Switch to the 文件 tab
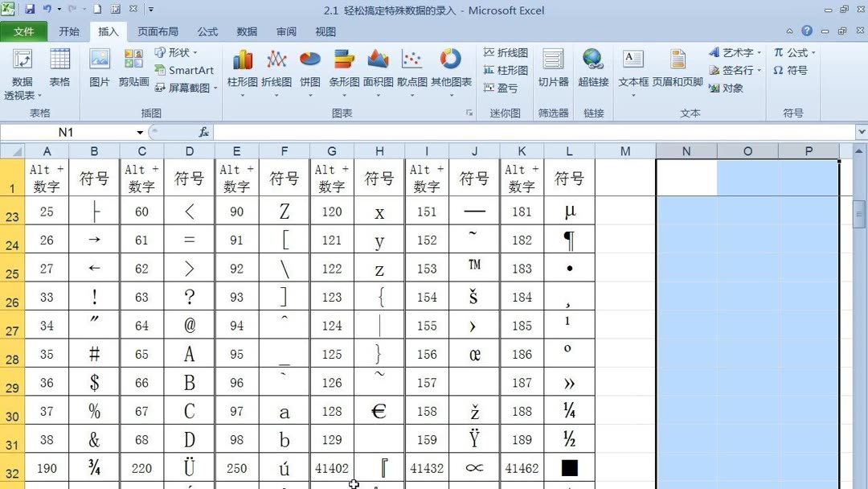 (24, 31)
